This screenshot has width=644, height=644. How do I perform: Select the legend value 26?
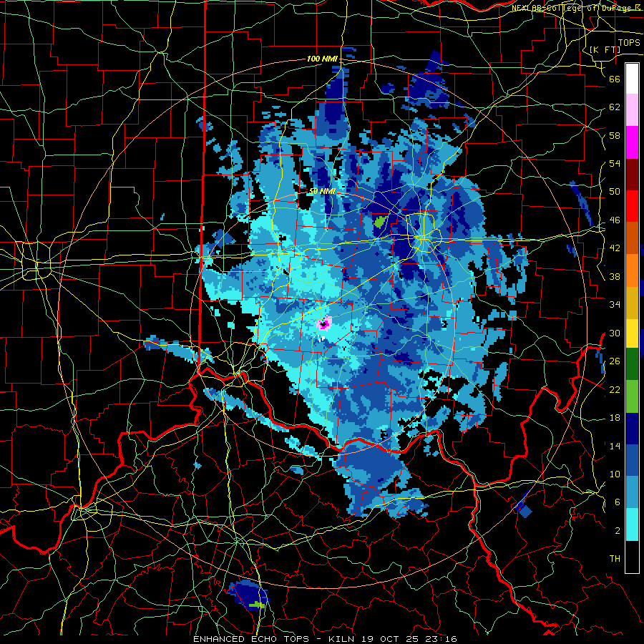point(615,361)
